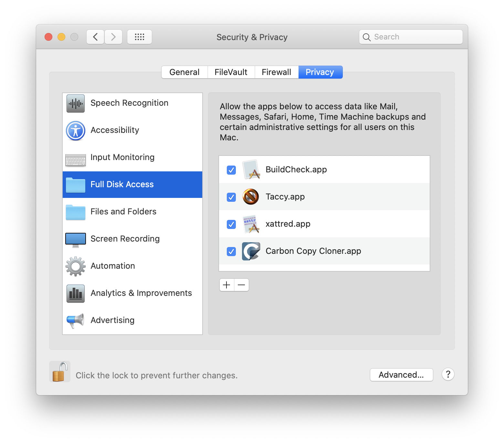
Task: Click the padlock to lock settings
Action: (60, 372)
